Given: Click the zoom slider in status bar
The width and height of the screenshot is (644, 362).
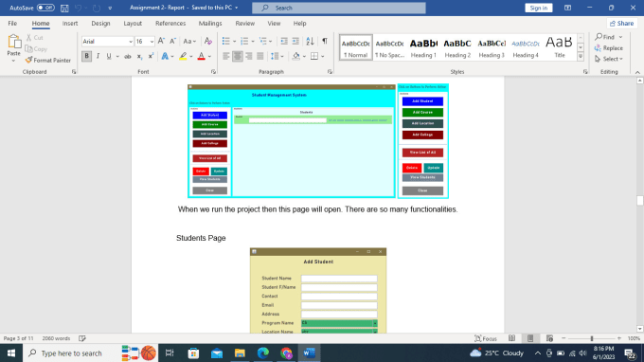Looking at the screenshot, I should [x=591, y=338].
